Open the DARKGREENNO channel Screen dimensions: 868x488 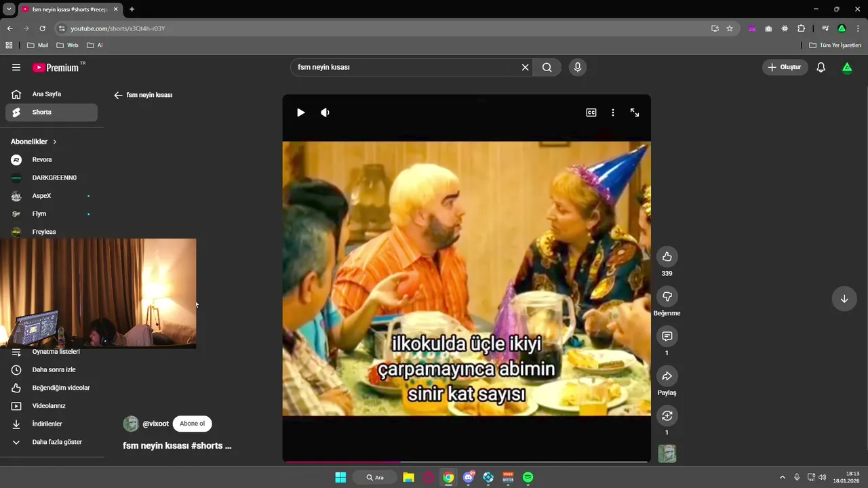51,178
